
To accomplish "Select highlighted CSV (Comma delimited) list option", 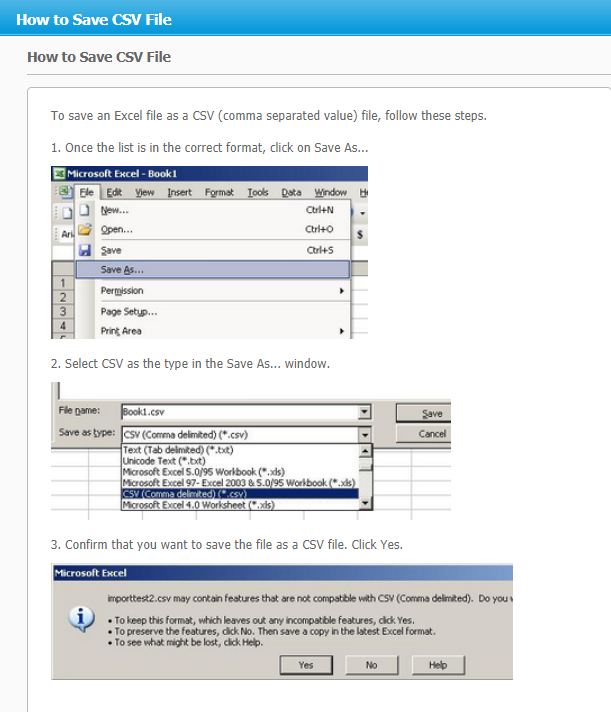I will [x=241, y=494].
